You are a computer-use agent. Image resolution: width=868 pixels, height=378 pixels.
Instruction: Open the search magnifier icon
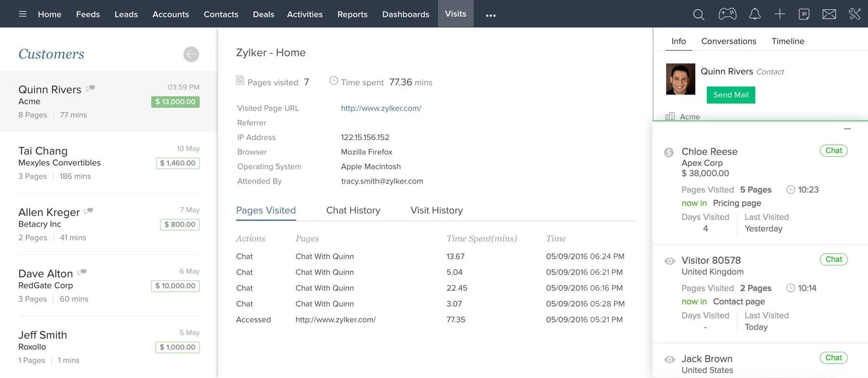pos(698,14)
